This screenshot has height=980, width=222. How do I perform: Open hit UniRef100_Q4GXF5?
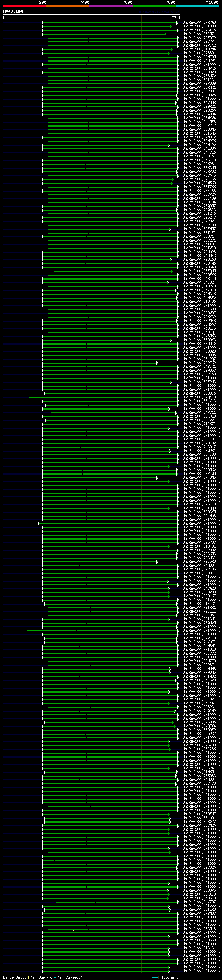[x=199, y=30]
